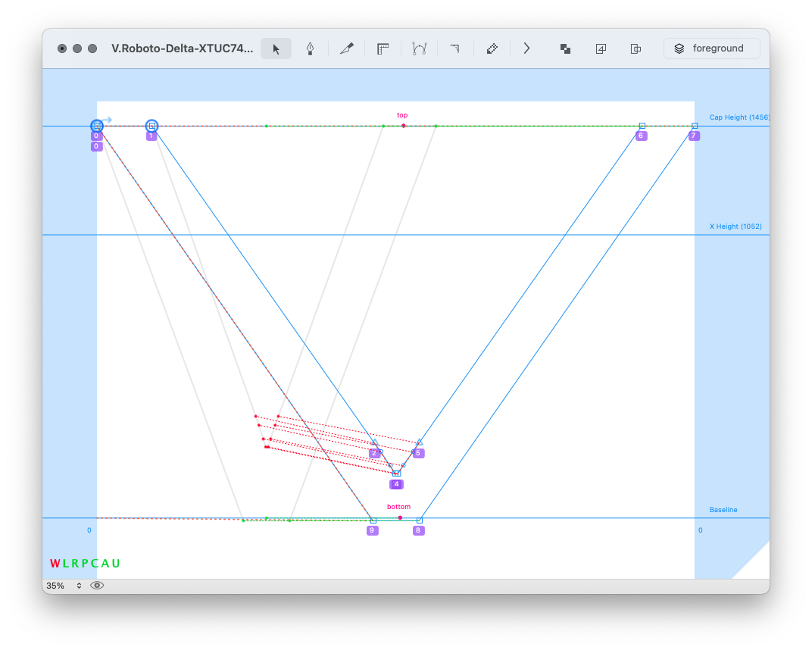Expand the toolbar overflow chevron

pos(526,48)
